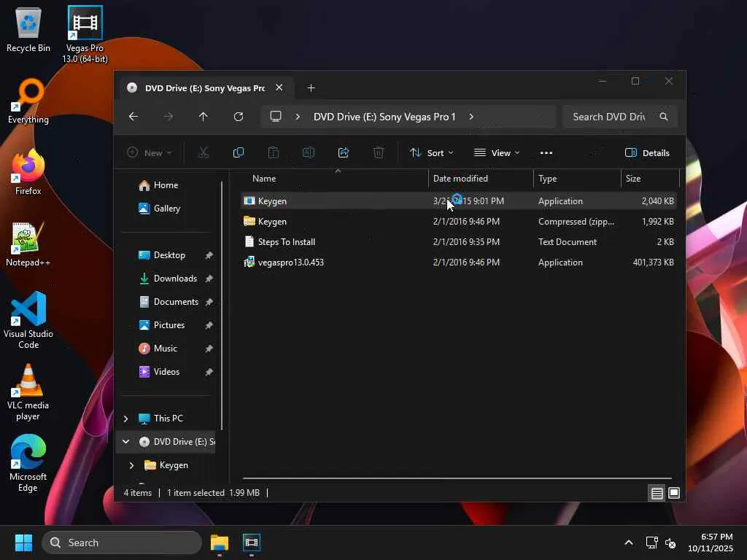
Task: Toggle the Details pane button
Action: [647, 153]
